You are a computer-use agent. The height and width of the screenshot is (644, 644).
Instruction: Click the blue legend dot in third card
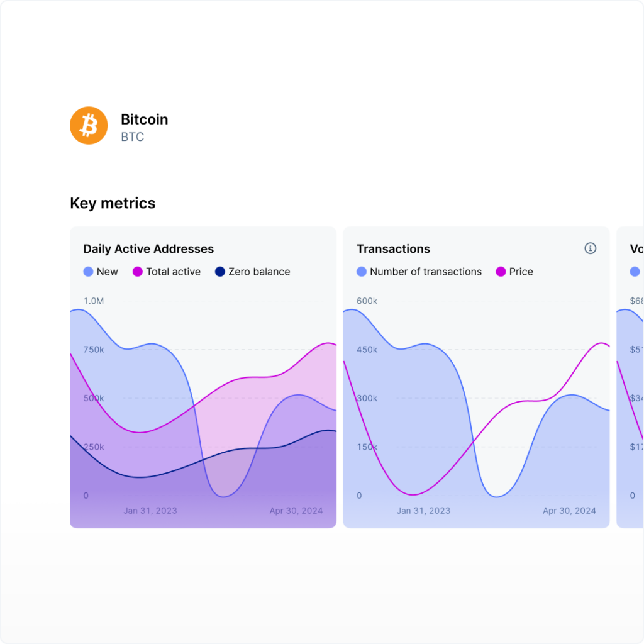point(635,272)
